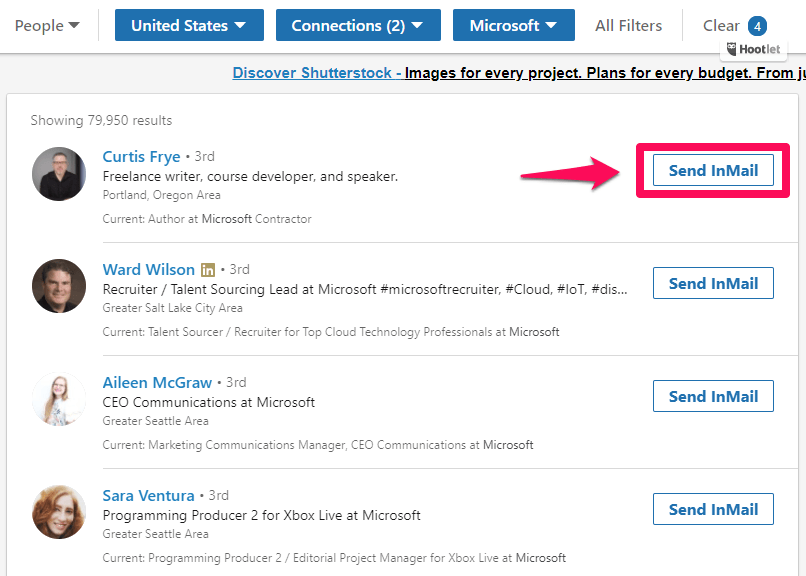Send InMail to Ward Wilson

tap(713, 283)
